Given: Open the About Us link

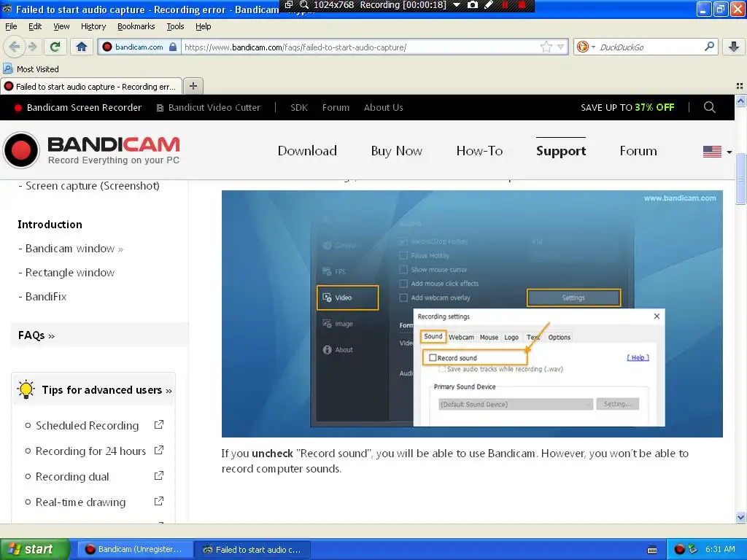Looking at the screenshot, I should [x=384, y=108].
